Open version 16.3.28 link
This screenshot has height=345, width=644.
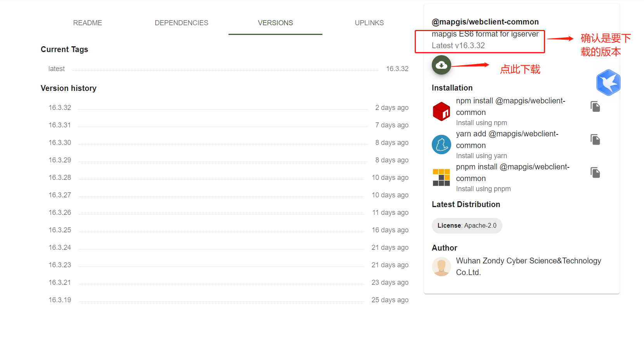pos(60,178)
